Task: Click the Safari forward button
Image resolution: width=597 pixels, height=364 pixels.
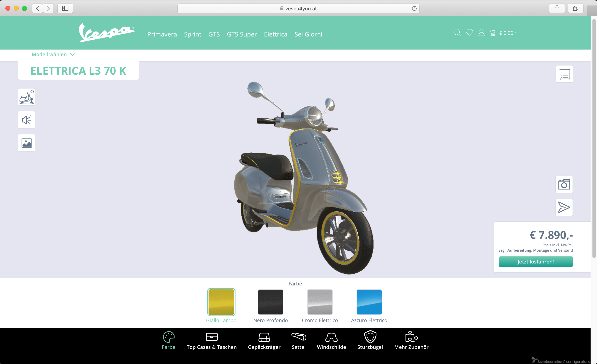Action: click(x=48, y=8)
